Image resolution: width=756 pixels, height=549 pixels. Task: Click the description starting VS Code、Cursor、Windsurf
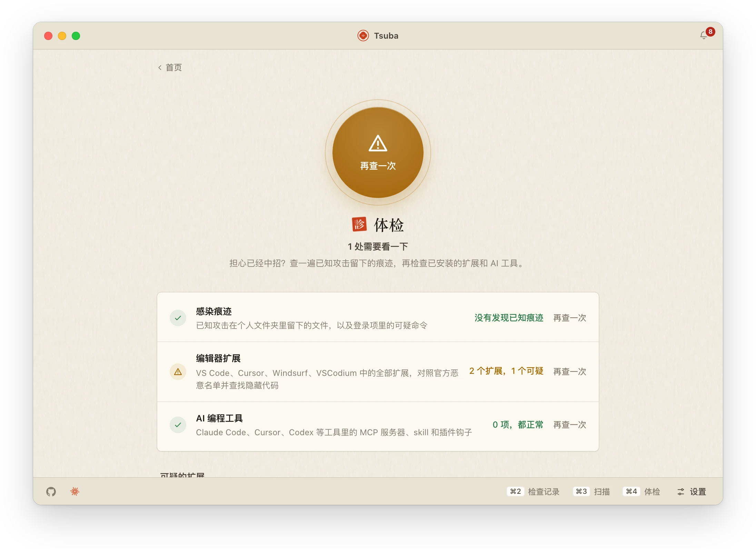coord(327,379)
